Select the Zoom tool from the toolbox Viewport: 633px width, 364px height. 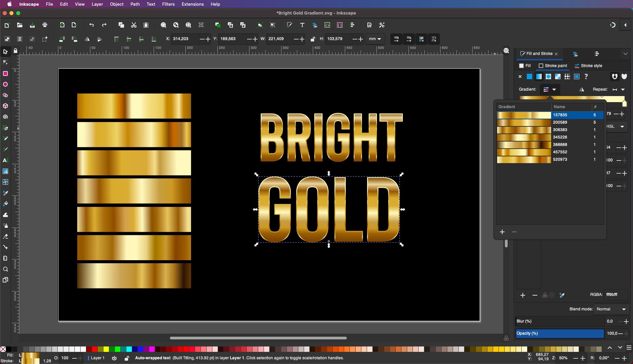(5, 269)
